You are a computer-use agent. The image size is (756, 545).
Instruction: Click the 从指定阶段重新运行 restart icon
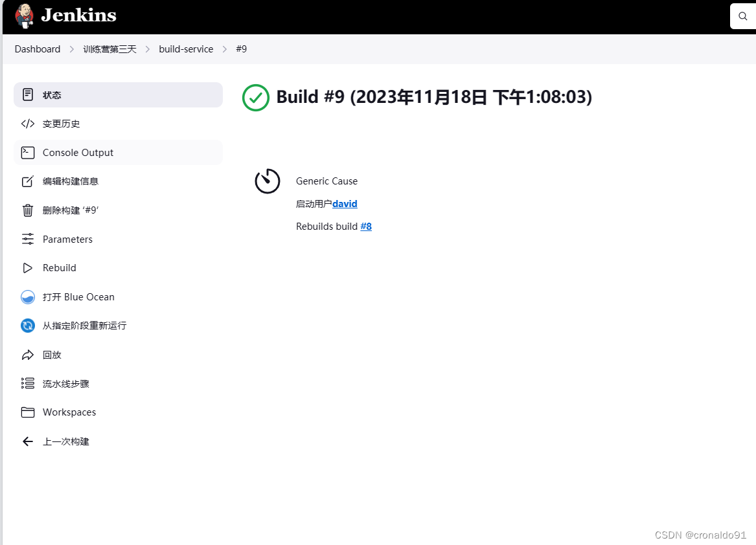[x=27, y=326]
